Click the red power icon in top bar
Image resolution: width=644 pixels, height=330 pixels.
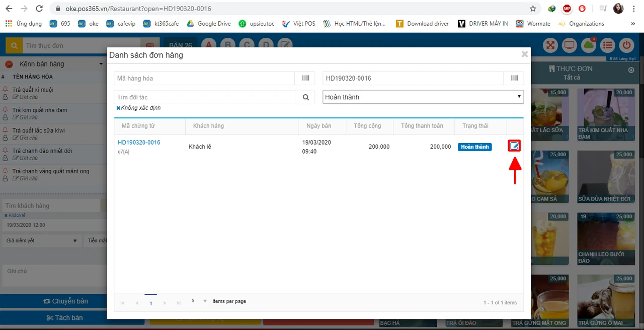tap(626, 45)
